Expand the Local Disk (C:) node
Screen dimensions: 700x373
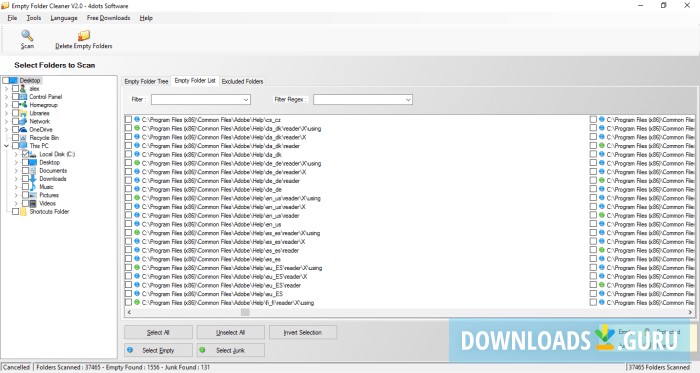pyautogui.click(x=16, y=154)
